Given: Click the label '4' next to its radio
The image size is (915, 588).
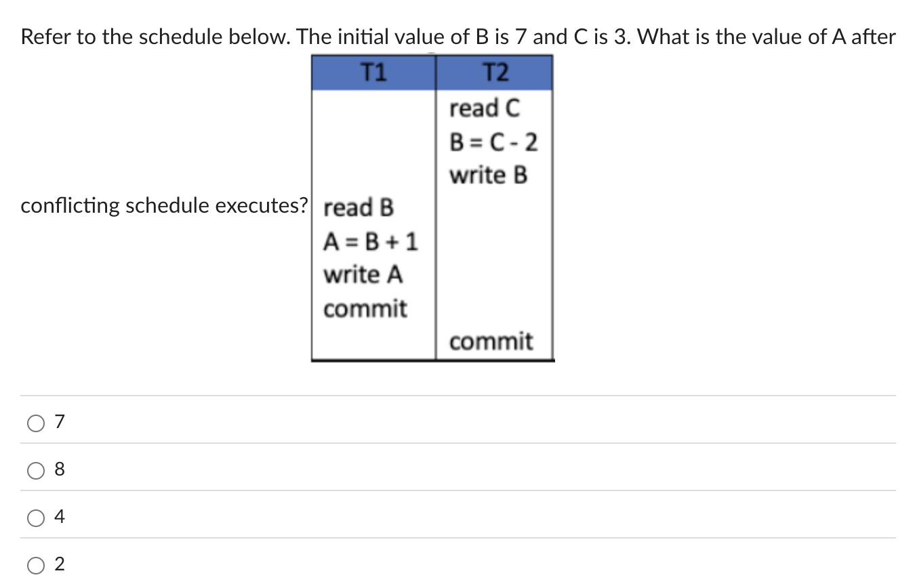Looking at the screenshot, I should (60, 518).
